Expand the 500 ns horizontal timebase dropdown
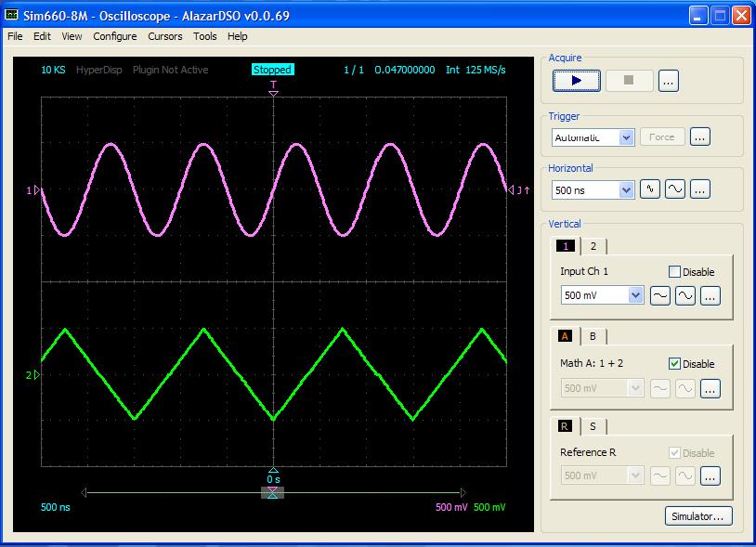The width and height of the screenshot is (756, 547). pyautogui.click(x=626, y=189)
